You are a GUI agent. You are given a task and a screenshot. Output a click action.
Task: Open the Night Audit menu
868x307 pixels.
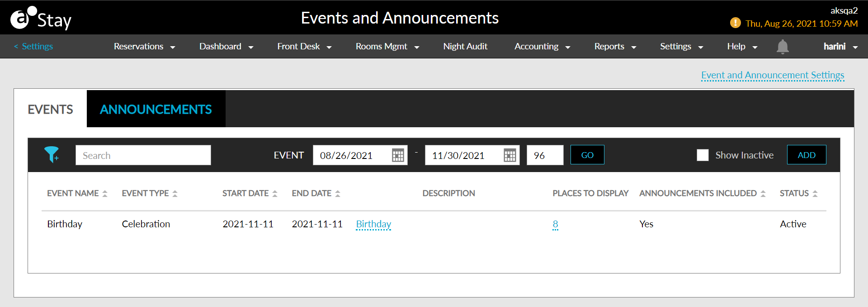[465, 46]
